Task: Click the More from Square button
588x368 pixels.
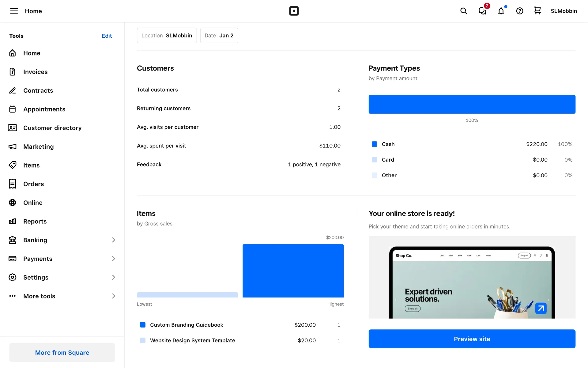Action: [x=62, y=352]
